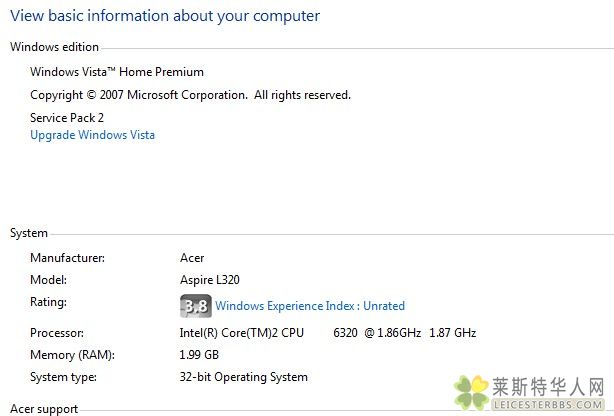Click the 3.8 rating score badge

click(x=195, y=306)
